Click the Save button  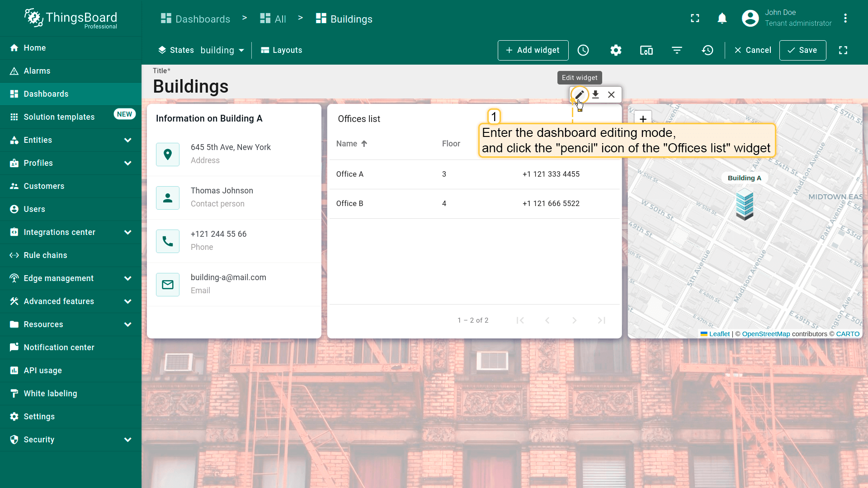pos(802,50)
